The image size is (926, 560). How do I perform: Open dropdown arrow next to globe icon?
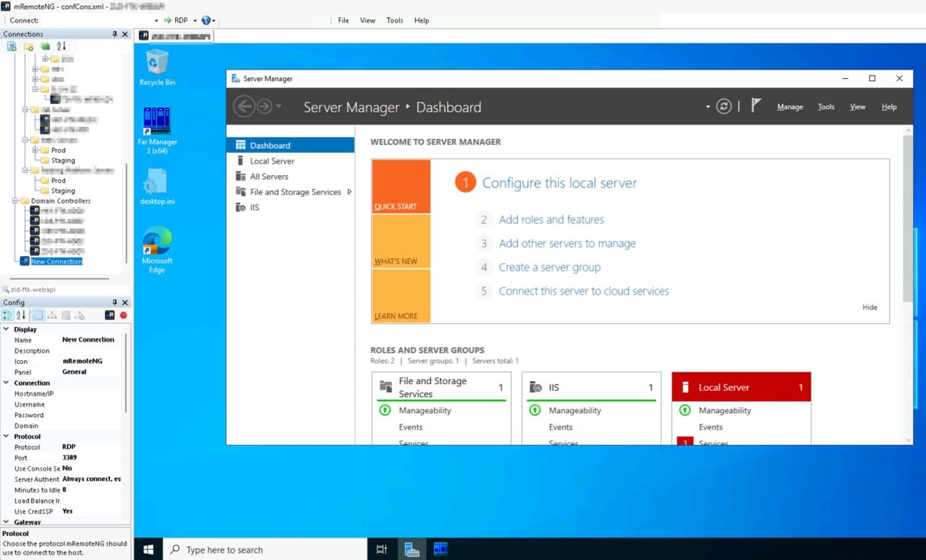coord(214,21)
